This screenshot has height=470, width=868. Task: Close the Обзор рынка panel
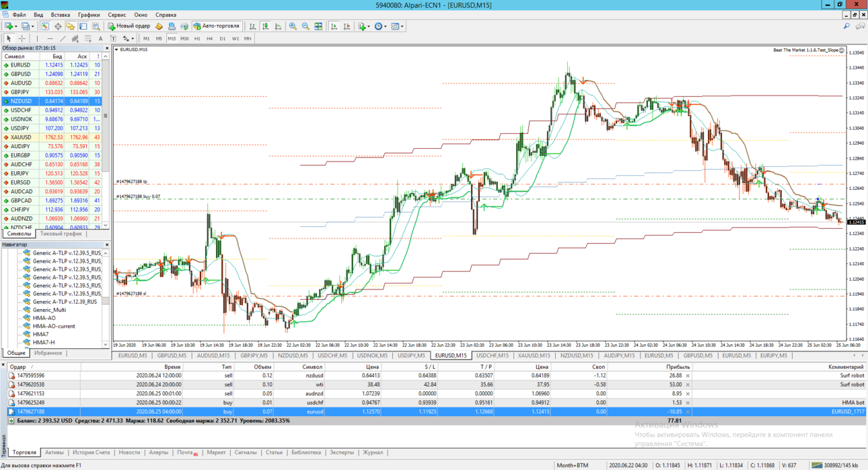[106, 48]
